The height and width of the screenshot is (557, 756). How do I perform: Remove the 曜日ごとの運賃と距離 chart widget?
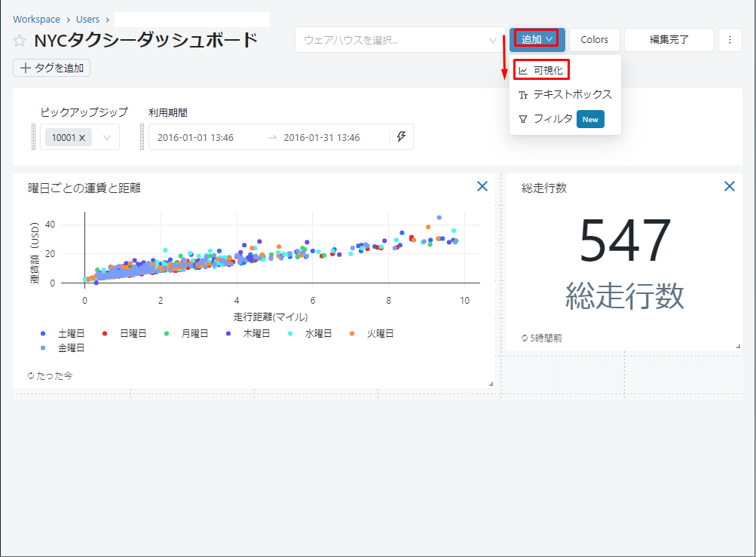(482, 186)
